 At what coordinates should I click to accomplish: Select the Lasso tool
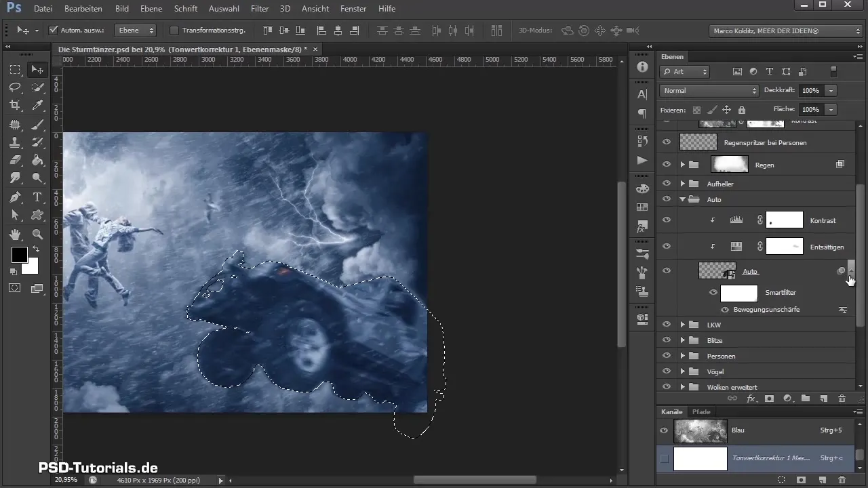(15, 87)
